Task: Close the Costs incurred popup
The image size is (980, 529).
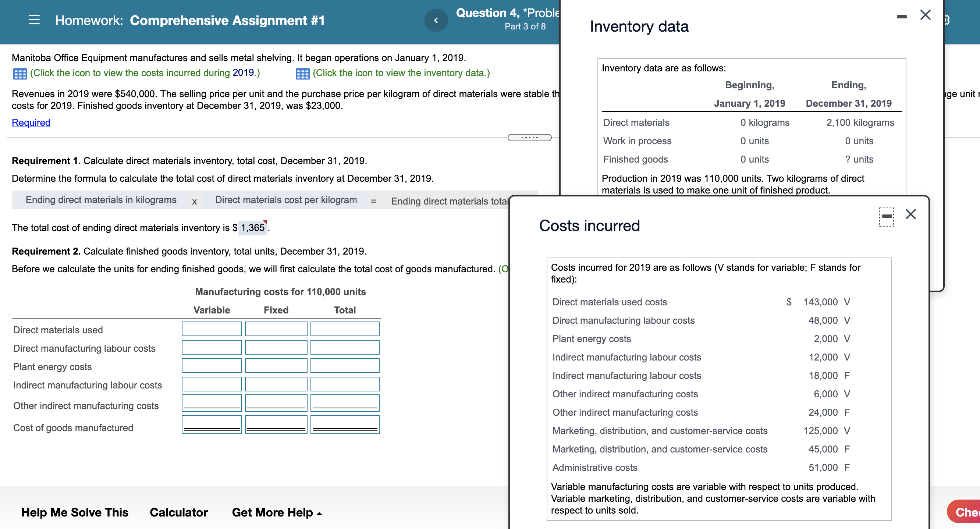Action: (x=911, y=214)
